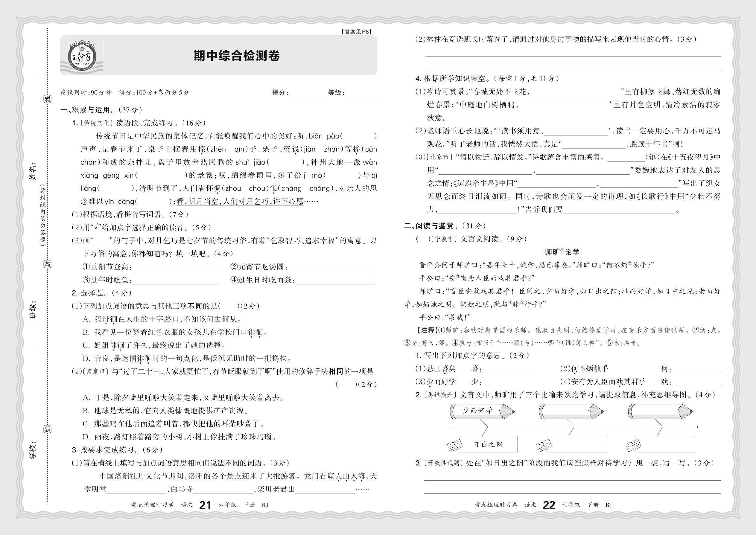Click the circled 封 margin marker
The width and height of the screenshot is (756, 535).
tap(48, 264)
